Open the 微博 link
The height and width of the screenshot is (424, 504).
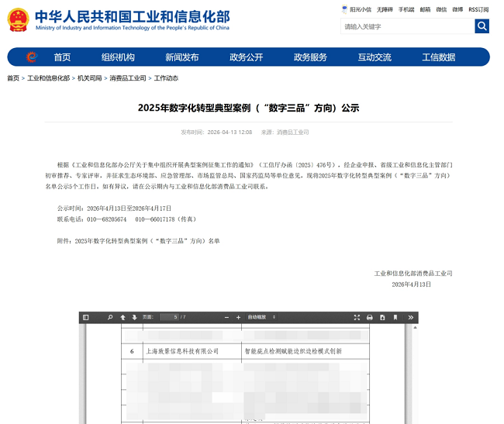click(457, 9)
